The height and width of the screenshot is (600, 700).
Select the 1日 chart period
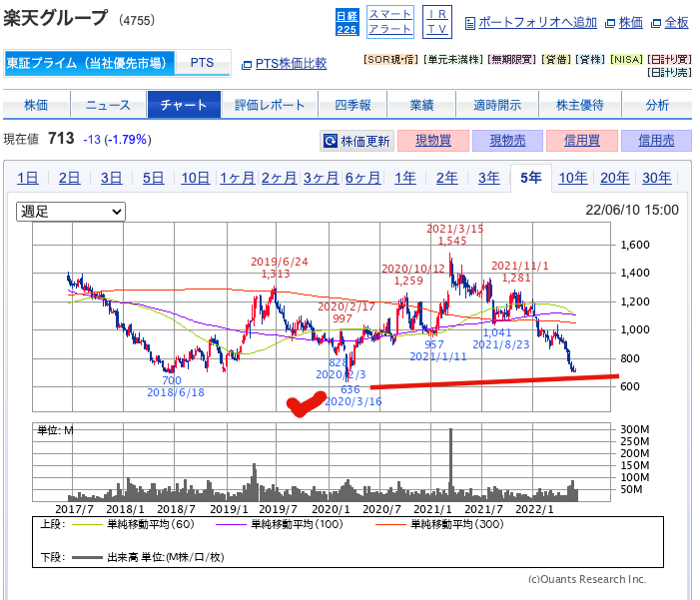tap(28, 178)
